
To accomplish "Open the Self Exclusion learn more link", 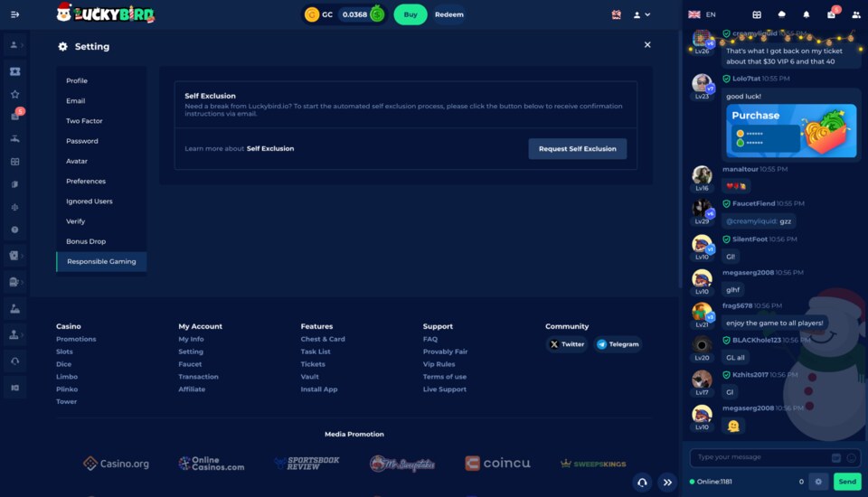I will point(270,148).
